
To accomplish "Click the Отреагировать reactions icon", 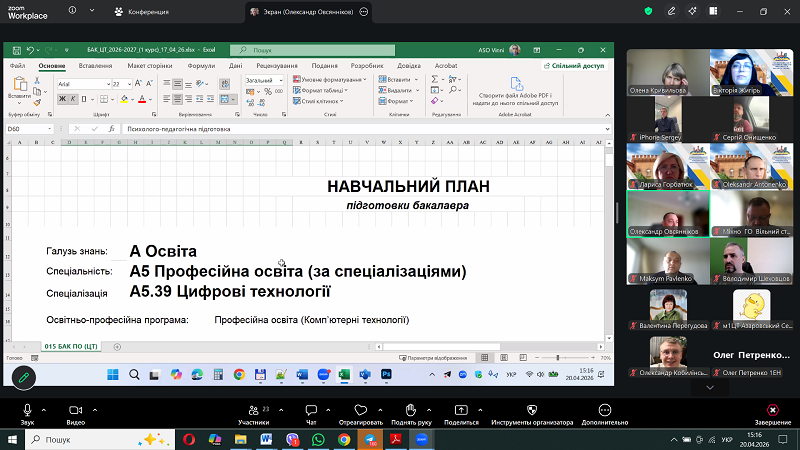I will point(360,412).
